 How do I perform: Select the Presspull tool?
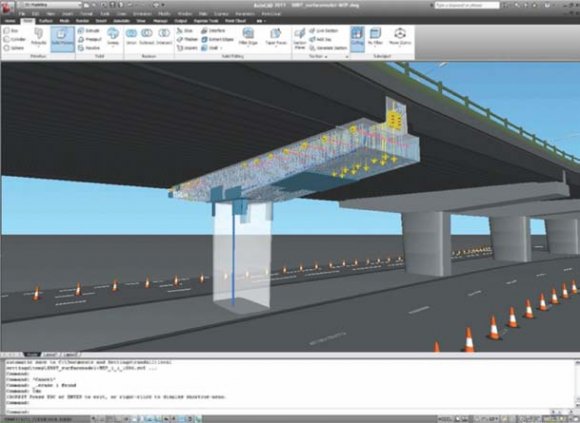(x=90, y=39)
